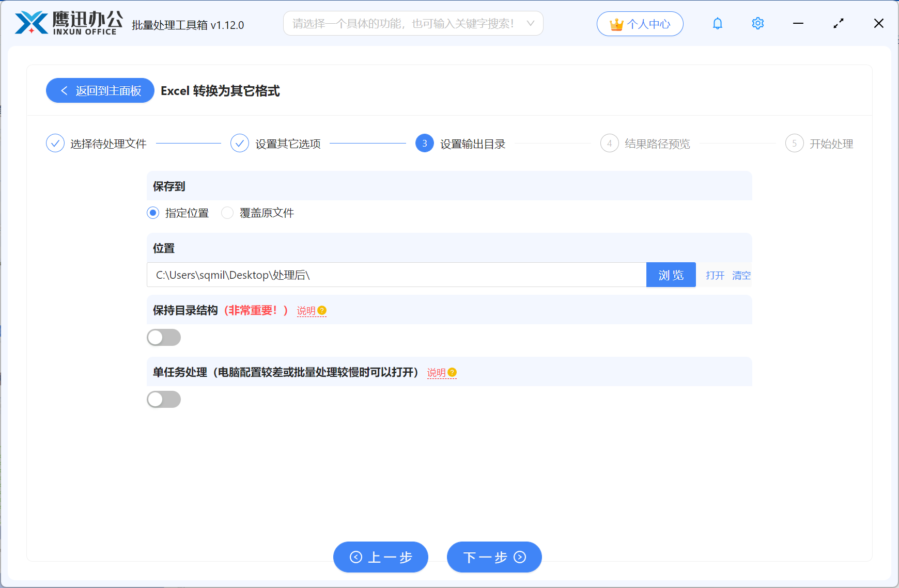The image size is (899, 588).
Task: Click the back arrow in 返回到主面板
Action: (x=64, y=90)
